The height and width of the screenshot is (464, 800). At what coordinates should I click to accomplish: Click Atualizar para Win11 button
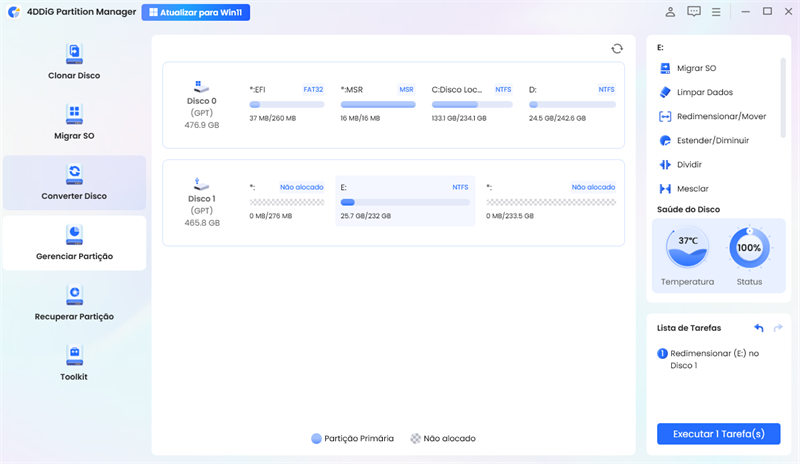(x=196, y=12)
